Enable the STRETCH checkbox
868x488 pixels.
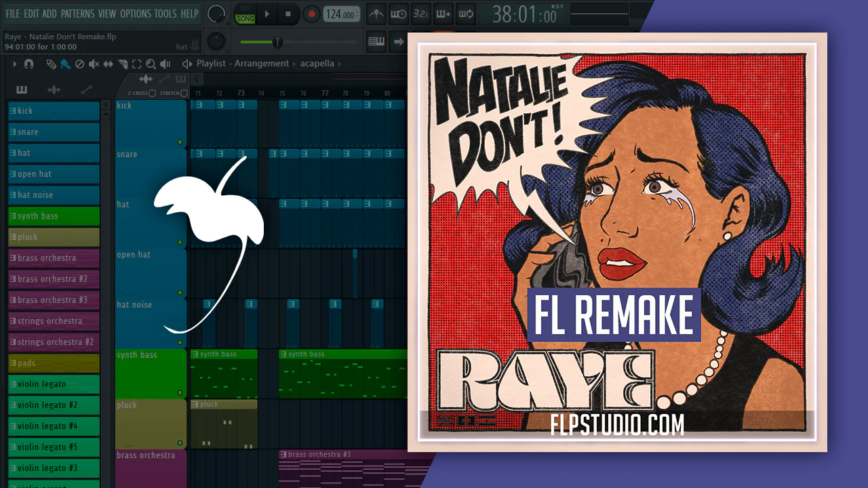pos(184,94)
